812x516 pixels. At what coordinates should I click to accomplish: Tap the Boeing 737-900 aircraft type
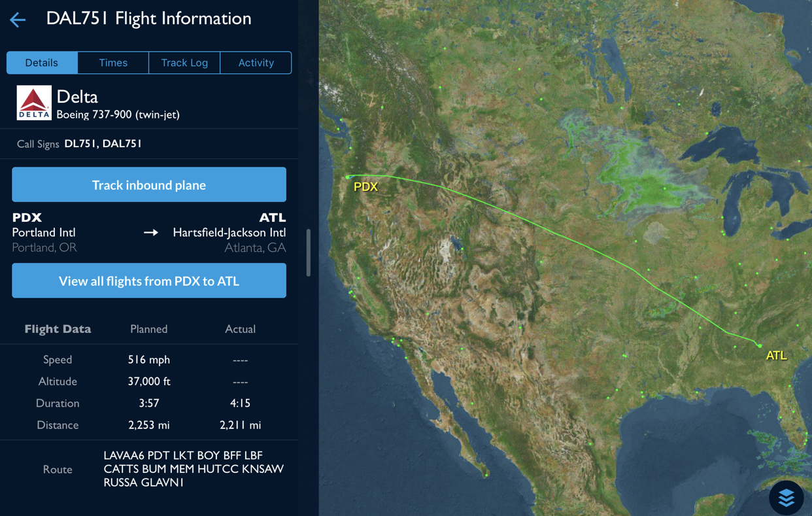click(118, 114)
